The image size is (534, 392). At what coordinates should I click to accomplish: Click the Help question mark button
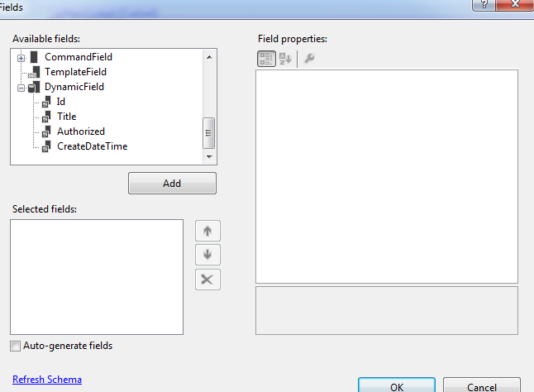[x=484, y=5]
